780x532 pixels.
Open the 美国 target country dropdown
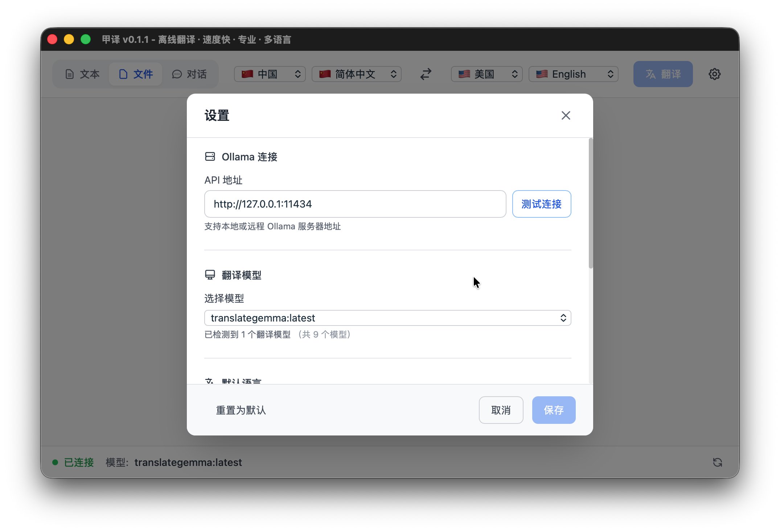pyautogui.click(x=487, y=74)
